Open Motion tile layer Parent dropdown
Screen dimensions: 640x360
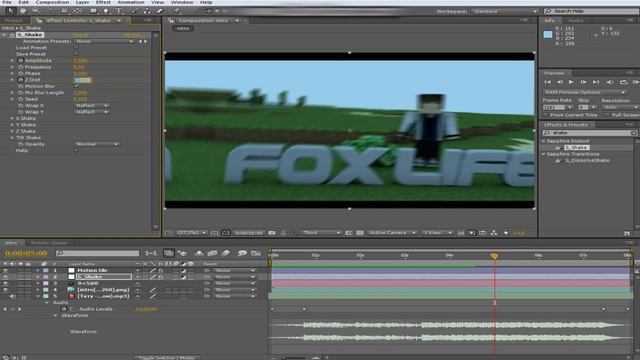(235, 270)
